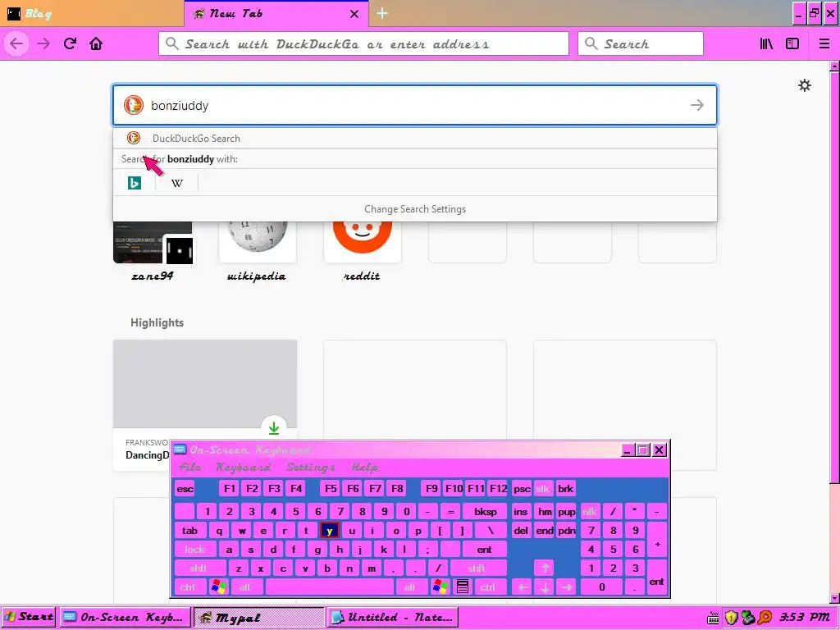Search bonziuddy with Wikipedia W icon

click(x=177, y=183)
